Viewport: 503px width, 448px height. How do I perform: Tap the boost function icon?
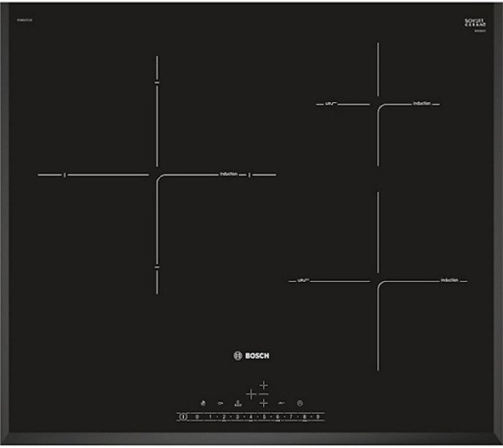pyautogui.click(x=238, y=404)
